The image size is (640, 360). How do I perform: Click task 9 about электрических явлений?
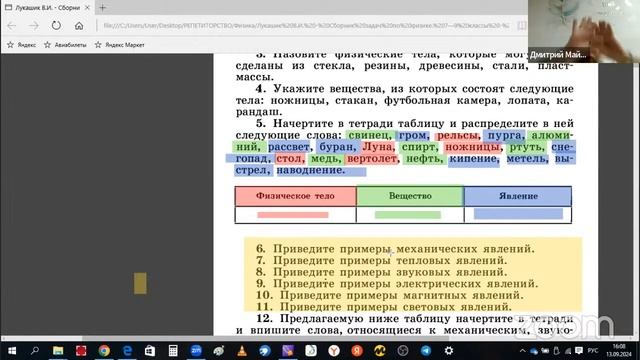click(x=397, y=283)
